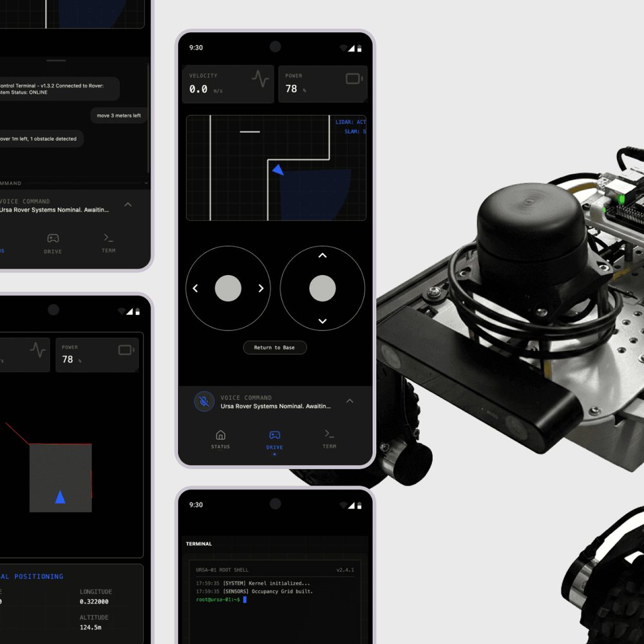
Task: Open the Drive tab on the chat screen
Action: (53, 243)
